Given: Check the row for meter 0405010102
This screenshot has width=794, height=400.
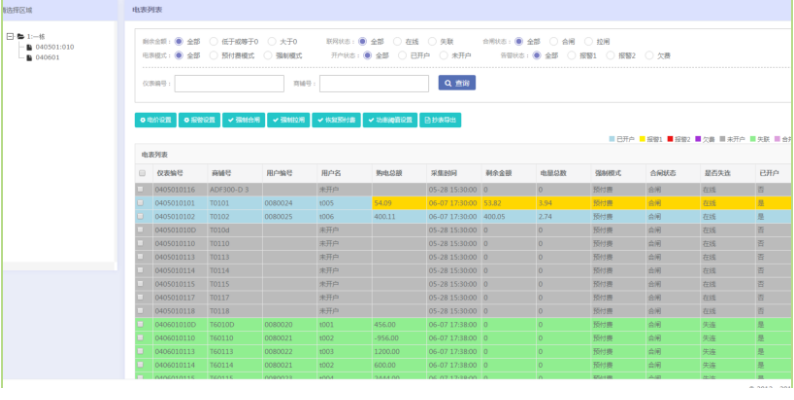Looking at the screenshot, I should tap(141, 216).
